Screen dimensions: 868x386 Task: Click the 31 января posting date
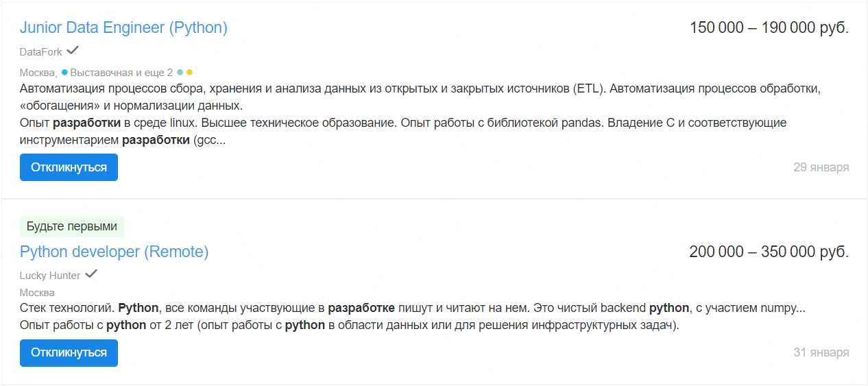coord(821,353)
